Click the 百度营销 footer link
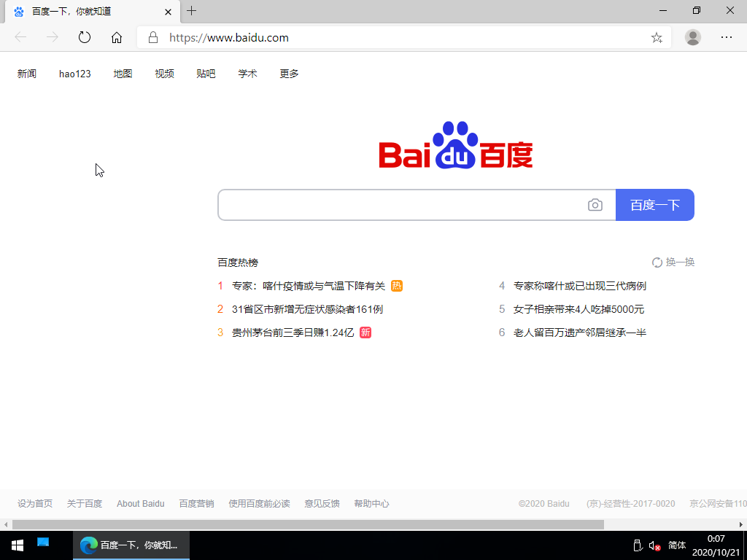Viewport: 747px width, 560px height. click(x=196, y=503)
